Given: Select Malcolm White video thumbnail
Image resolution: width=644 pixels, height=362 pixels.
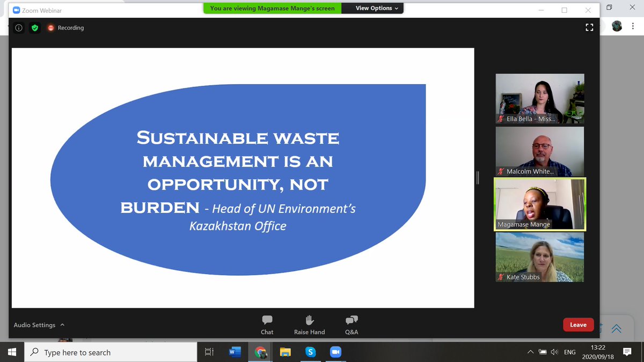Looking at the screenshot, I should pos(539,151).
